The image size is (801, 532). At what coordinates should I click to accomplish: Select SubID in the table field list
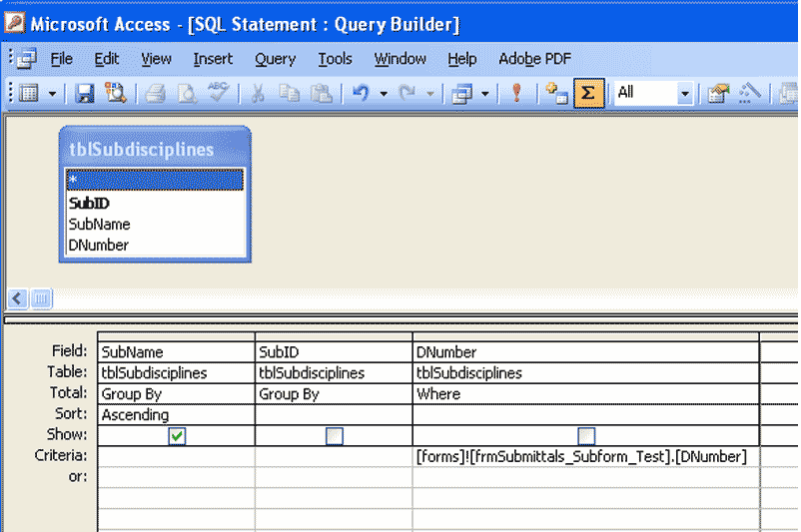155,203
